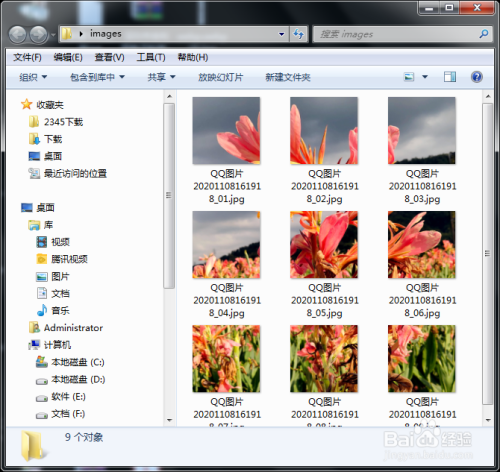Open the 腾讯视频 library
500x472 pixels.
[x=62, y=259]
